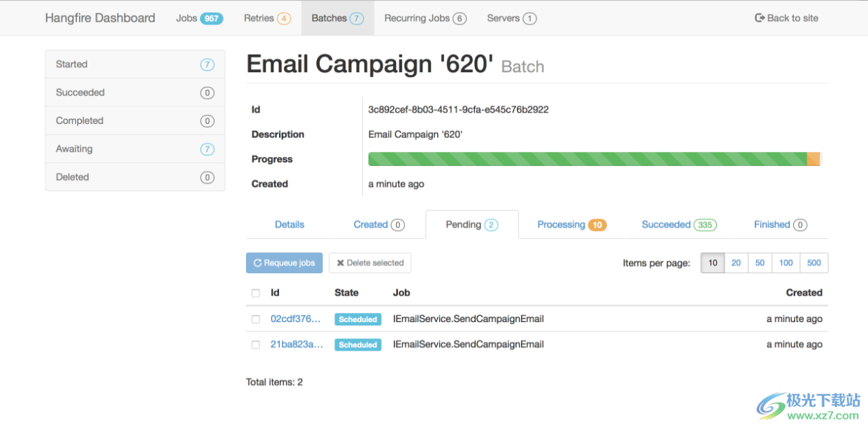
Task: Click the Processing count badge 10
Action: click(x=597, y=225)
